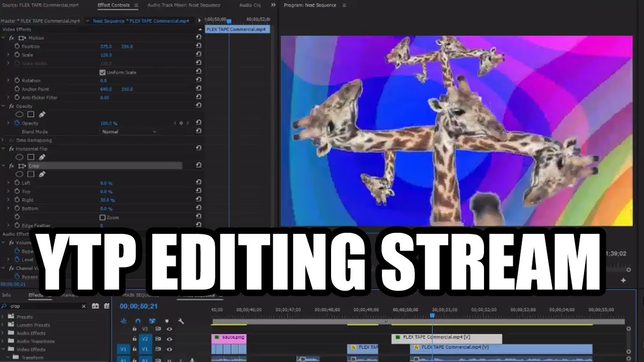Select pen mask tool under Horizontal Flip
The image size is (644, 362).
[x=42, y=157]
